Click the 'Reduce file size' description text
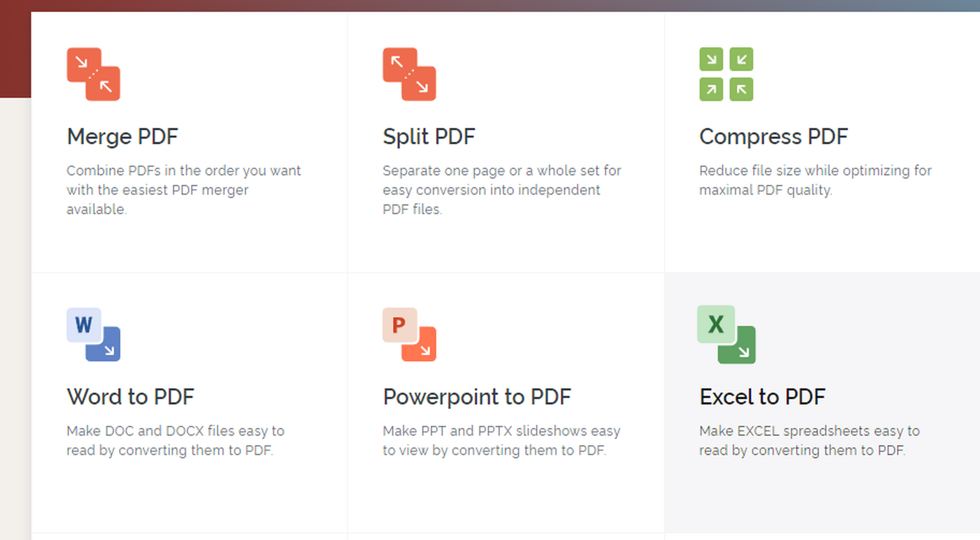 pyautogui.click(x=815, y=181)
